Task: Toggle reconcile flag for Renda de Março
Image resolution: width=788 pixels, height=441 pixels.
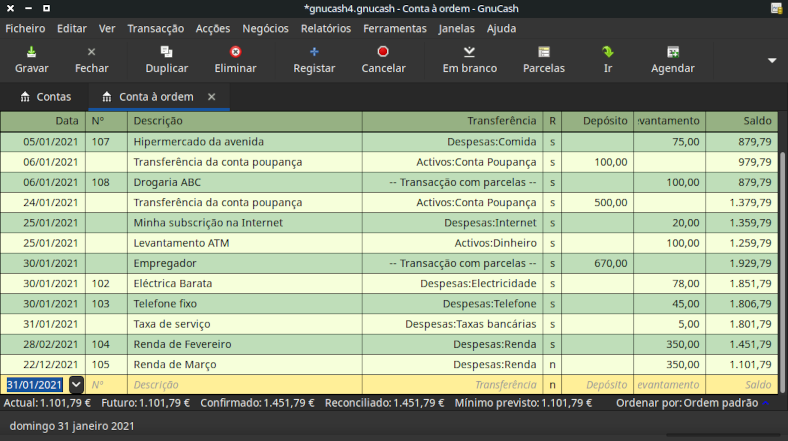Action: click(552, 364)
